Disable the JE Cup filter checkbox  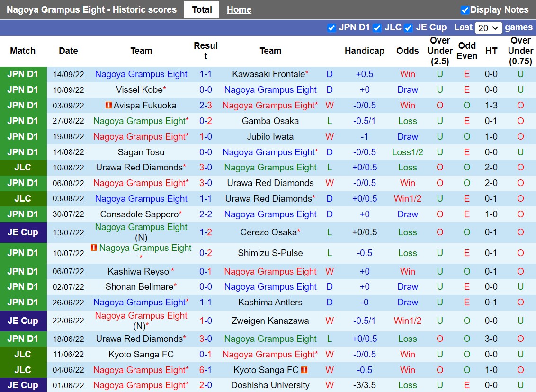(x=408, y=28)
